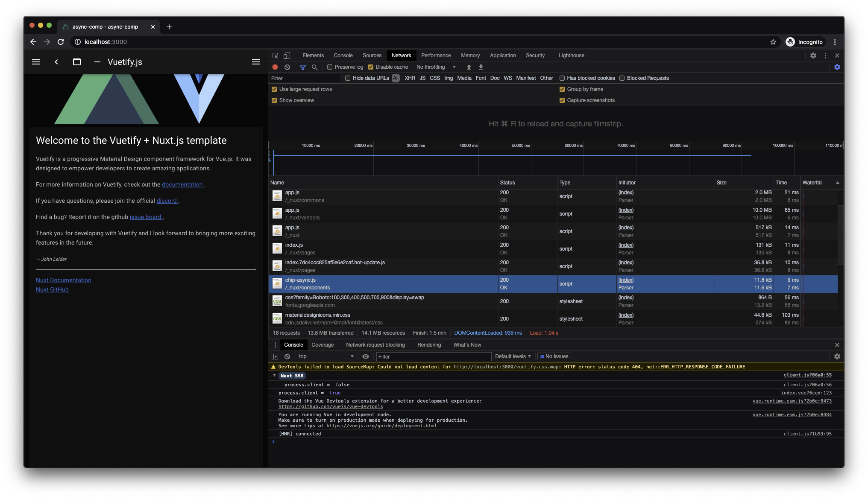
Task: Toggle Capture screenshots checkbox
Action: tap(562, 100)
